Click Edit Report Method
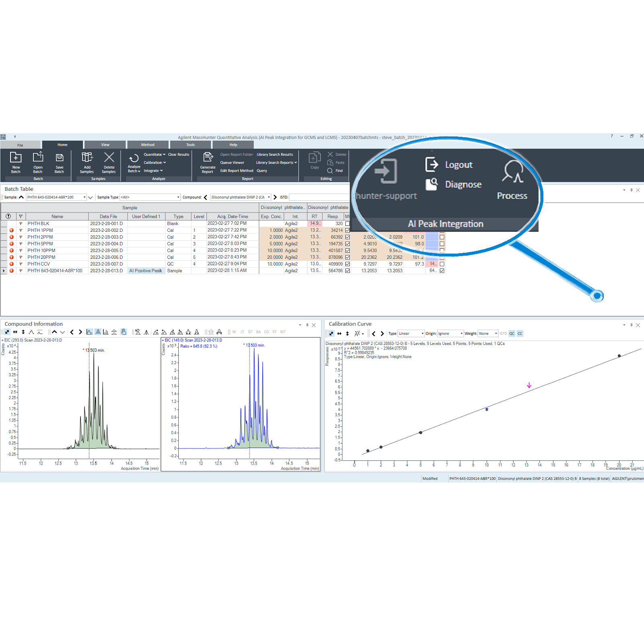The width and height of the screenshot is (644, 644). coord(237,171)
